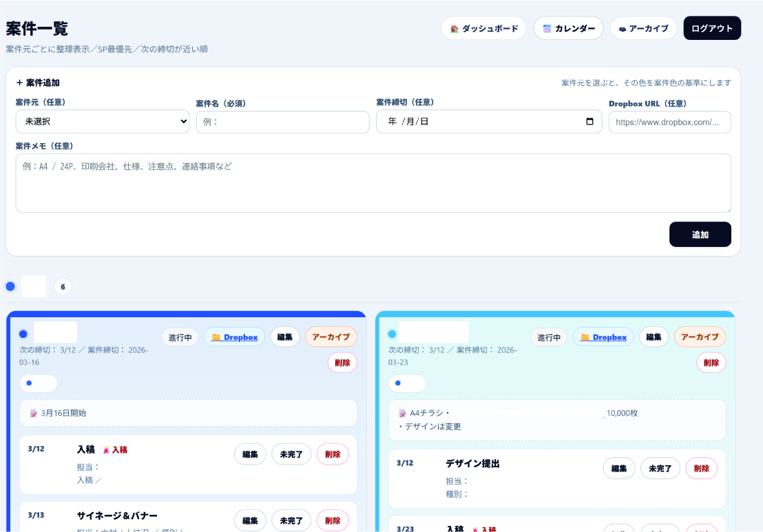Image resolution: width=763 pixels, height=532 pixels.
Task: Click 編集 on the デザイン提出 task
Action: coord(618,468)
